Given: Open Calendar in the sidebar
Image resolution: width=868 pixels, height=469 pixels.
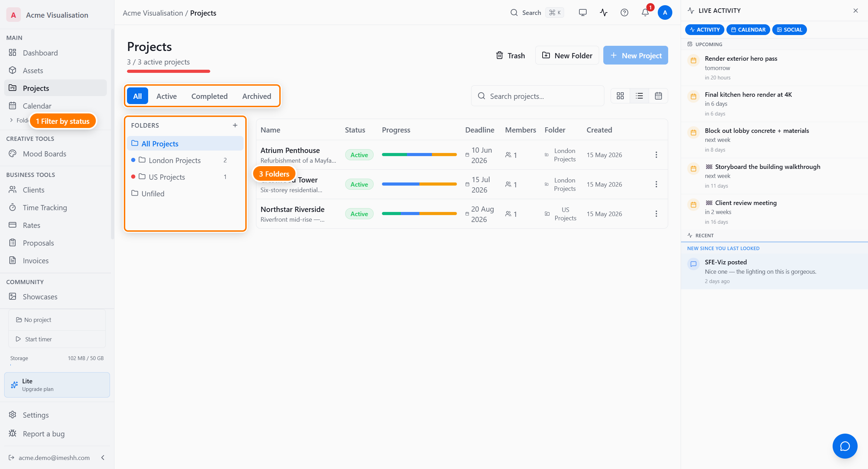Looking at the screenshot, I should point(56,106).
